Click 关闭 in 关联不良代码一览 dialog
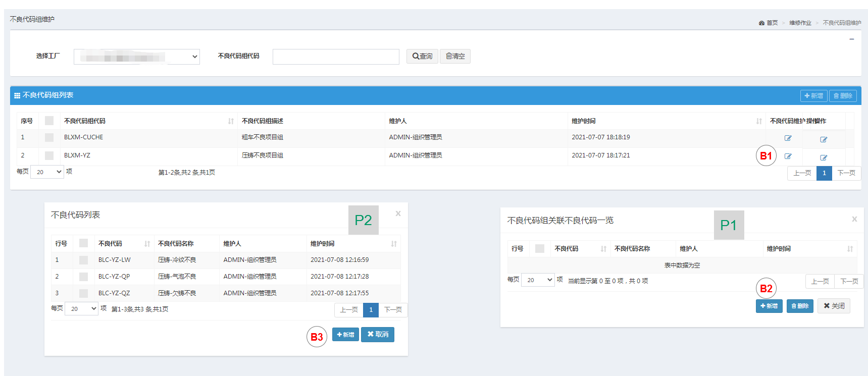The height and width of the screenshot is (376, 868). 834,306
